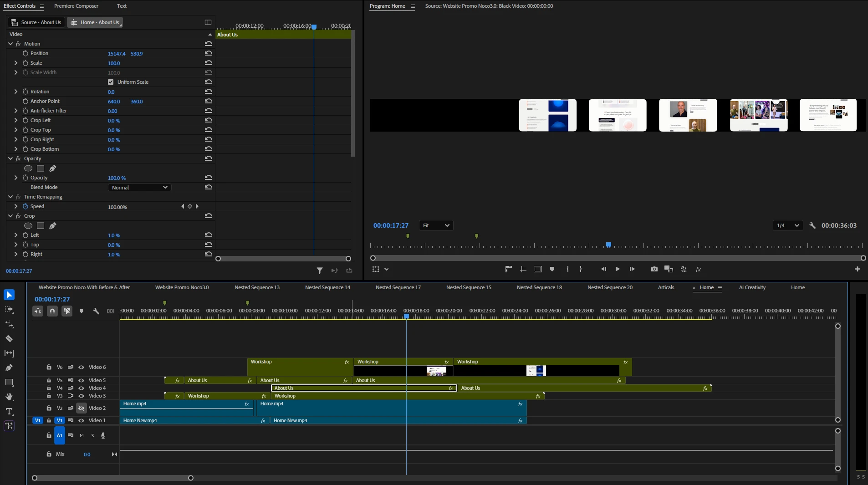Switch to the Text panel tab
The width and height of the screenshot is (868, 485).
(122, 6)
